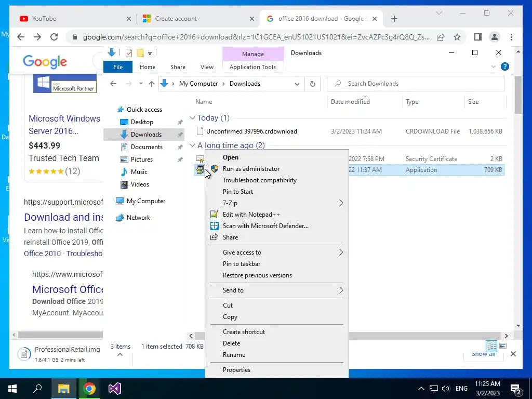Select Network in navigation pane
This screenshot has height=399, width=532.
[x=138, y=218]
